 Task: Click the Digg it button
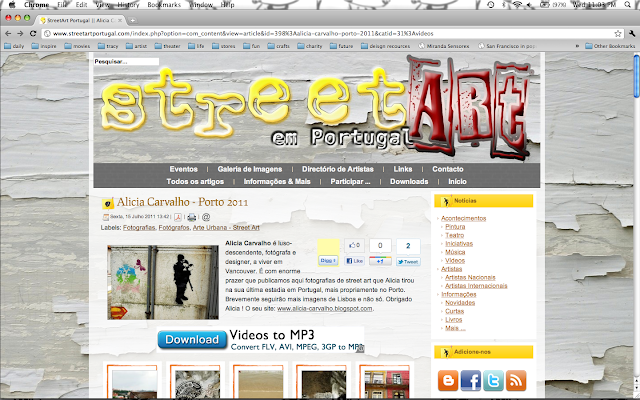click(328, 261)
